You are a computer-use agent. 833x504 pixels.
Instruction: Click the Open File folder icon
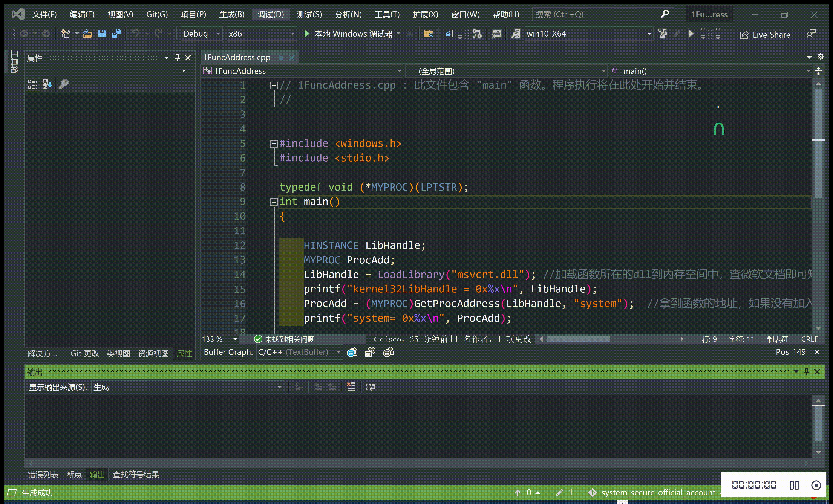[87, 34]
